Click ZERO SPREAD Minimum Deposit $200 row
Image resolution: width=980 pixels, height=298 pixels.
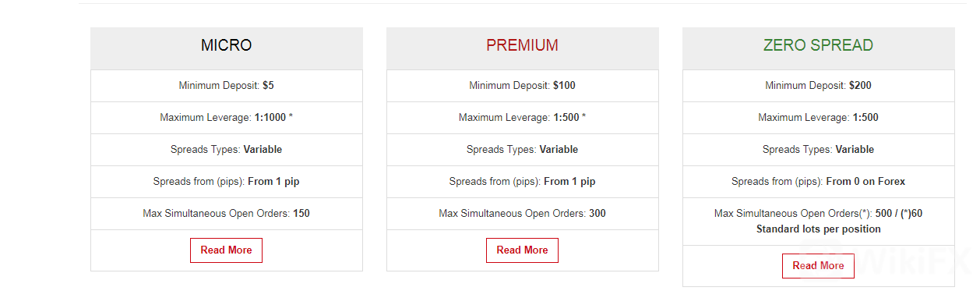pyautogui.click(x=819, y=86)
